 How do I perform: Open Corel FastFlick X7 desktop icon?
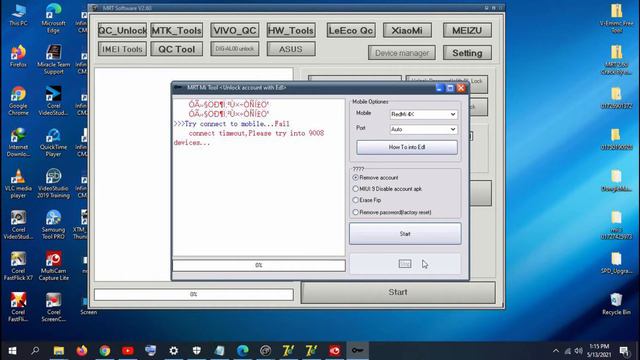(x=18, y=266)
